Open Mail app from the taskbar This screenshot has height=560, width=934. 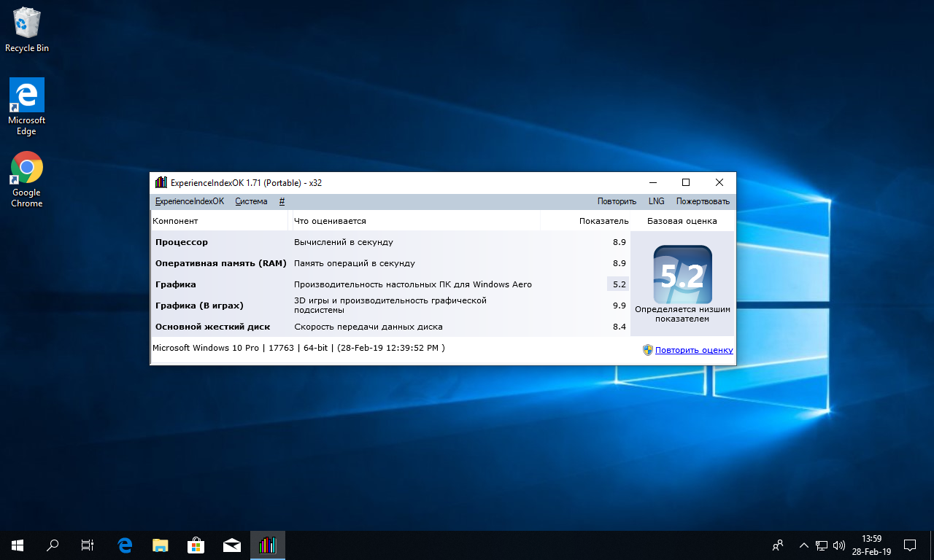(231, 545)
